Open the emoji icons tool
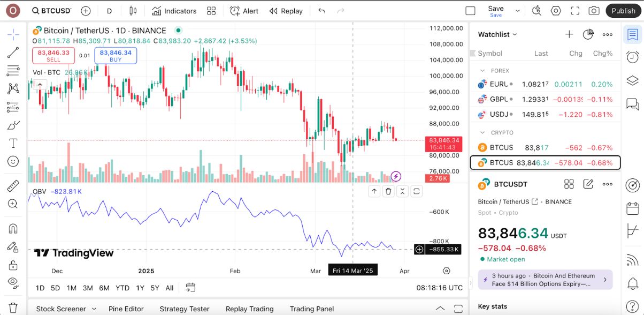This screenshot has height=315, width=644. pyautogui.click(x=13, y=161)
